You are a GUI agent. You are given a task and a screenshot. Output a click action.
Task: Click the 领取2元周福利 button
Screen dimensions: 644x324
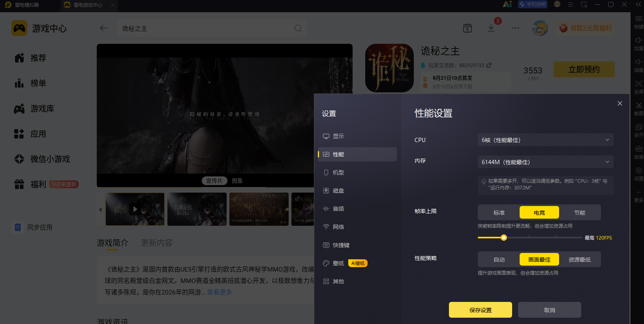(586, 28)
